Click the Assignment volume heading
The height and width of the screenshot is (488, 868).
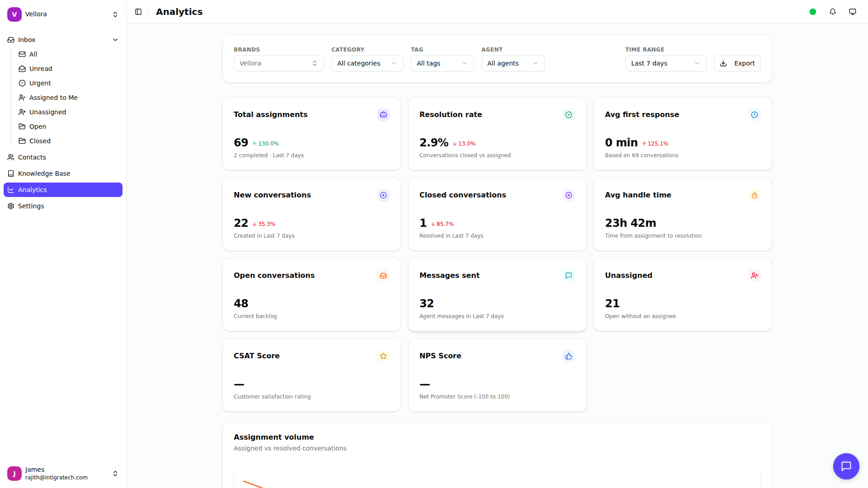[x=274, y=437]
